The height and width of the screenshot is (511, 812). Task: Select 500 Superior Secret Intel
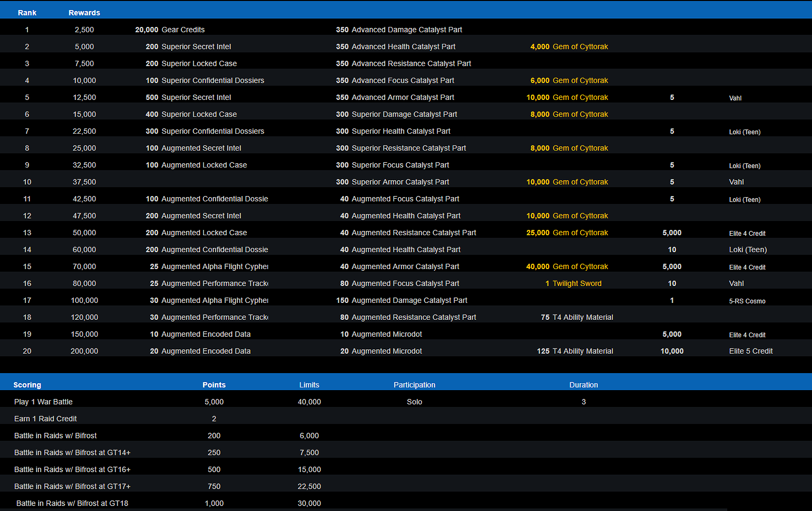[188, 97]
